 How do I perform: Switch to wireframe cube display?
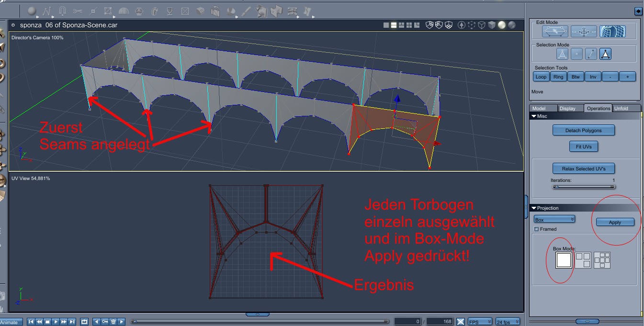[x=482, y=25]
